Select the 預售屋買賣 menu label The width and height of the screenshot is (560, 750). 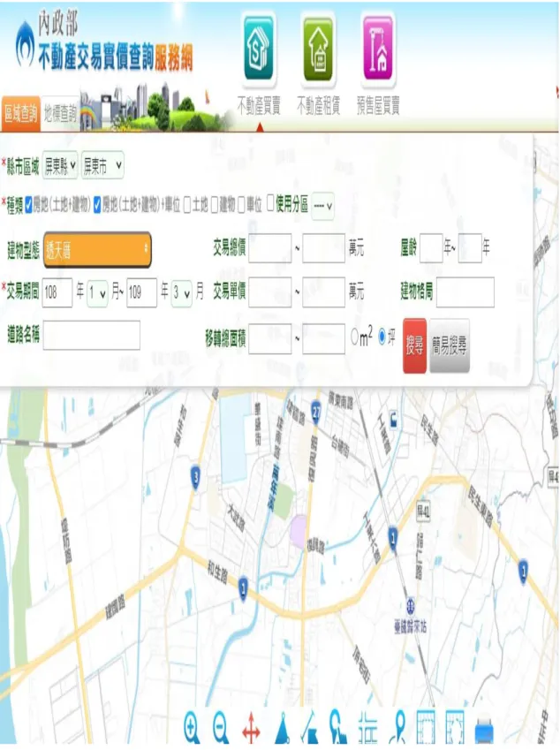point(378,106)
